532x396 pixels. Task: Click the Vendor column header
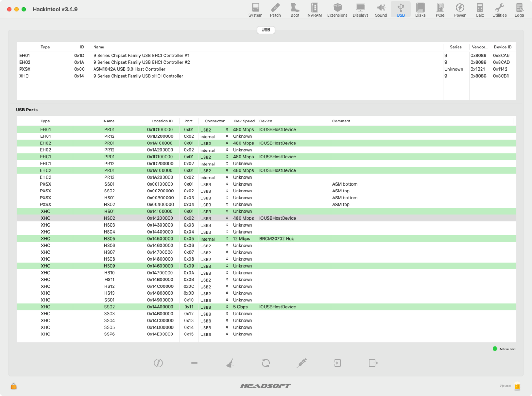(x=480, y=47)
